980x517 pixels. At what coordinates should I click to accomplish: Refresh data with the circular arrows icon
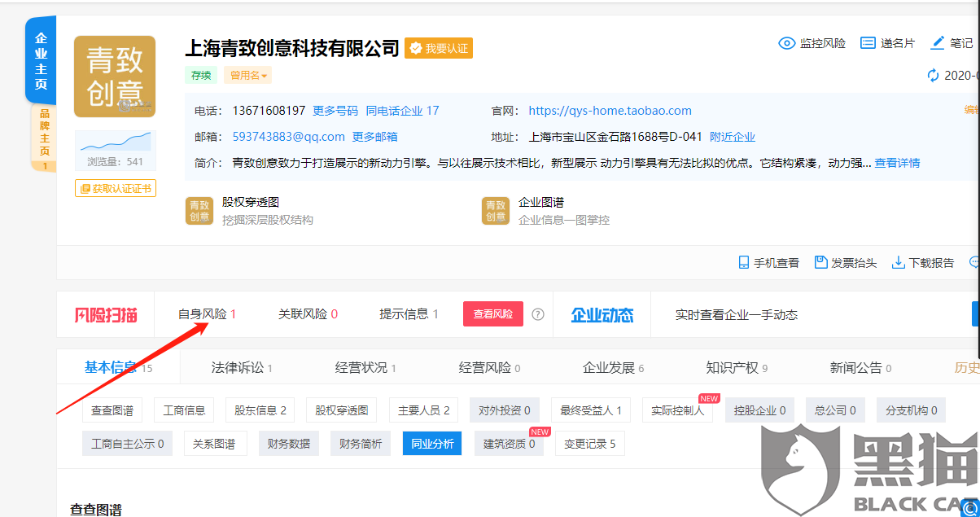coord(934,76)
